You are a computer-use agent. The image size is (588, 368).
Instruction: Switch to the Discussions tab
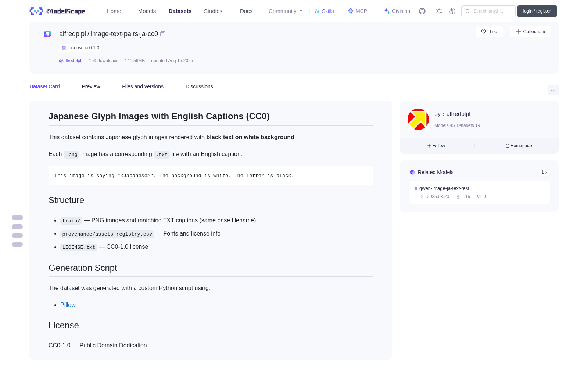pyautogui.click(x=199, y=86)
